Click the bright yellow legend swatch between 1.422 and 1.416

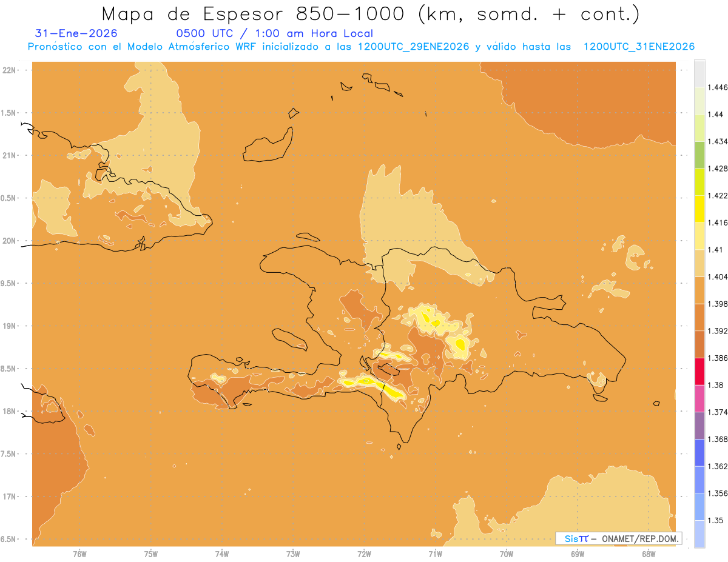699,209
